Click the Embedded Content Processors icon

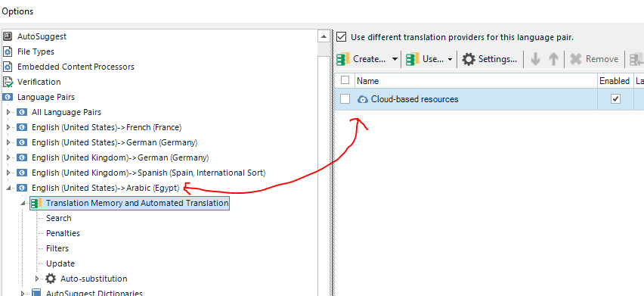click(8, 67)
